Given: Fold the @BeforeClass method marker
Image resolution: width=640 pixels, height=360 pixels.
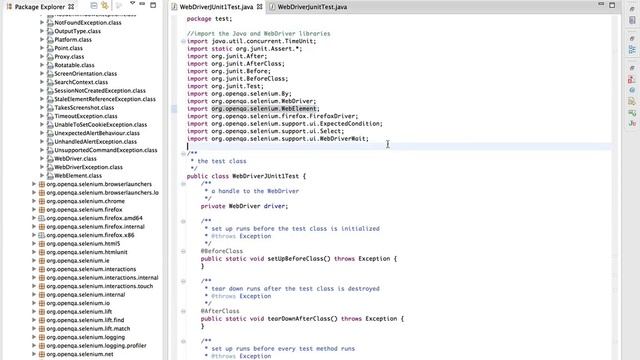Looking at the screenshot, I should coord(183,251).
